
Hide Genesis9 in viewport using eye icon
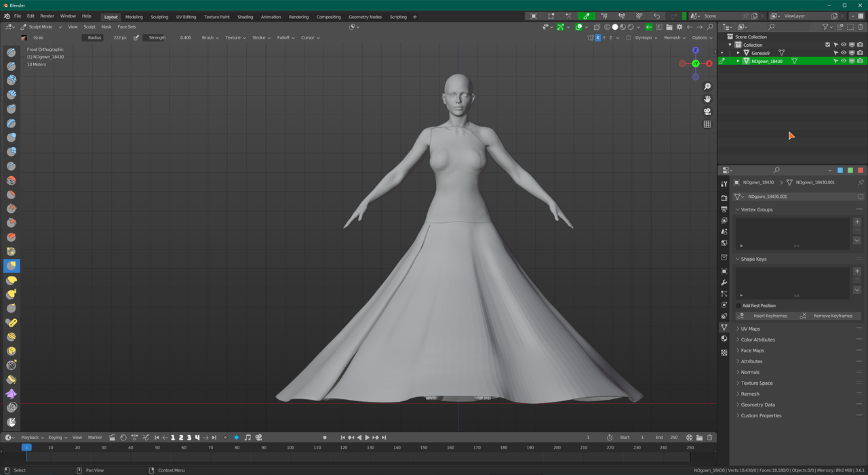click(x=844, y=53)
